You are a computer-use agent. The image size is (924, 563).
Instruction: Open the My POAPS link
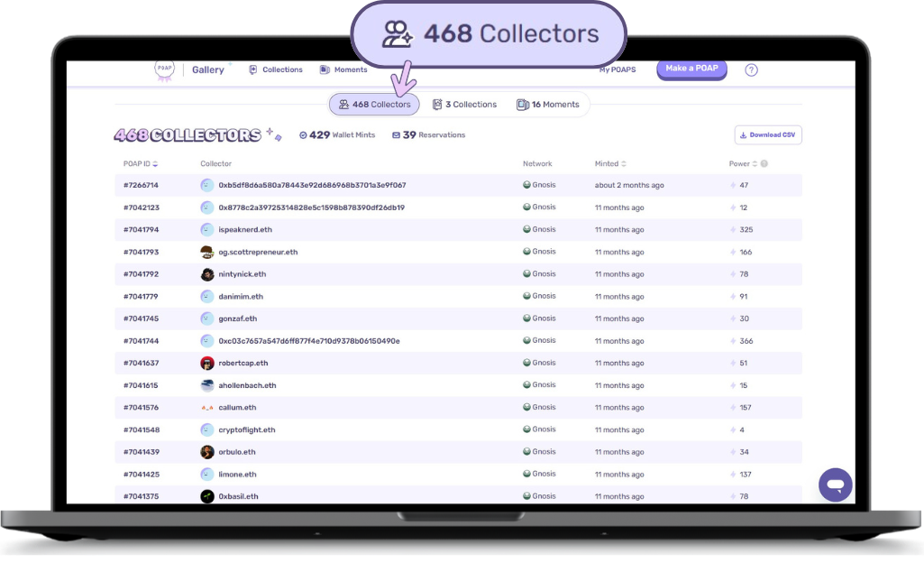[618, 68]
